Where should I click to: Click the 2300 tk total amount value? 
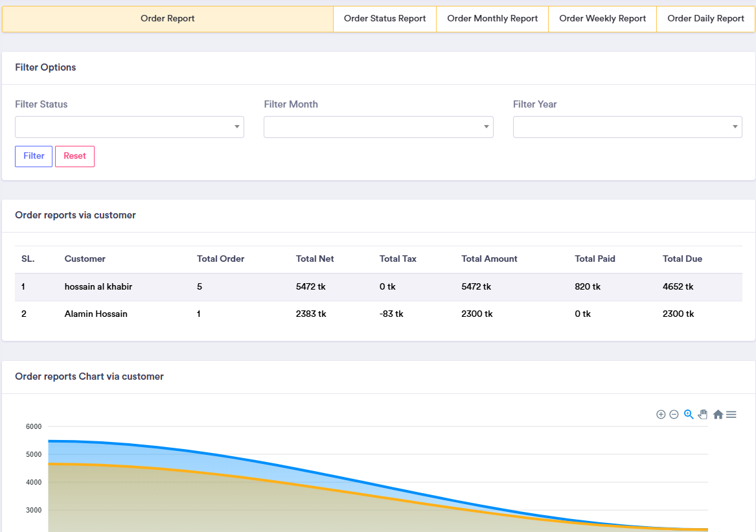pos(477,314)
